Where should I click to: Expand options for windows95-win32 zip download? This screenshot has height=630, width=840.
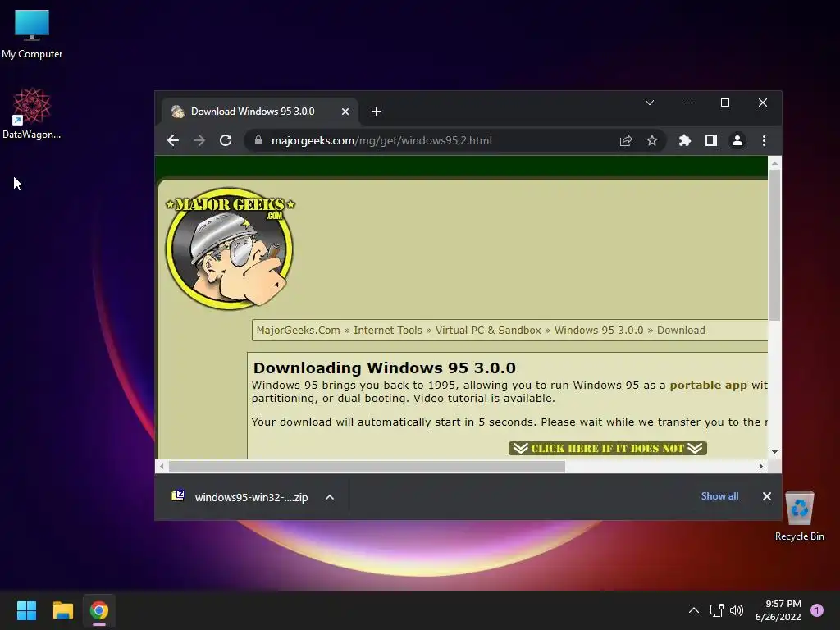coord(330,497)
